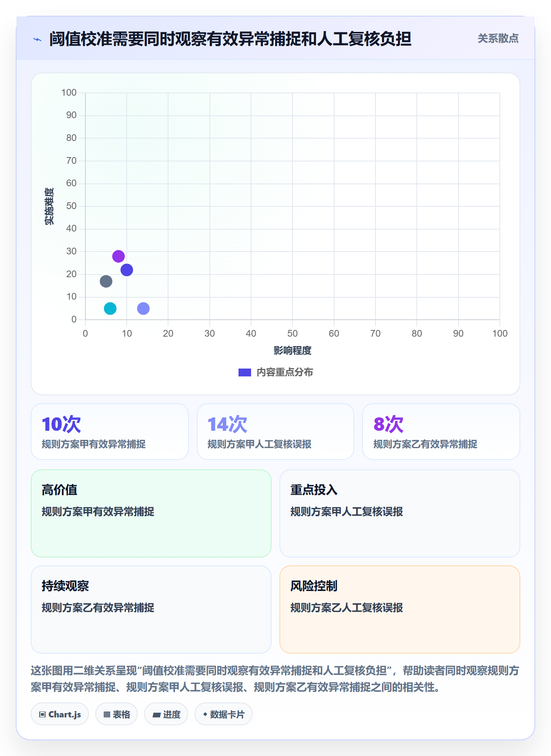Open the 14次 metric card
The height and width of the screenshot is (756, 551).
275,432
